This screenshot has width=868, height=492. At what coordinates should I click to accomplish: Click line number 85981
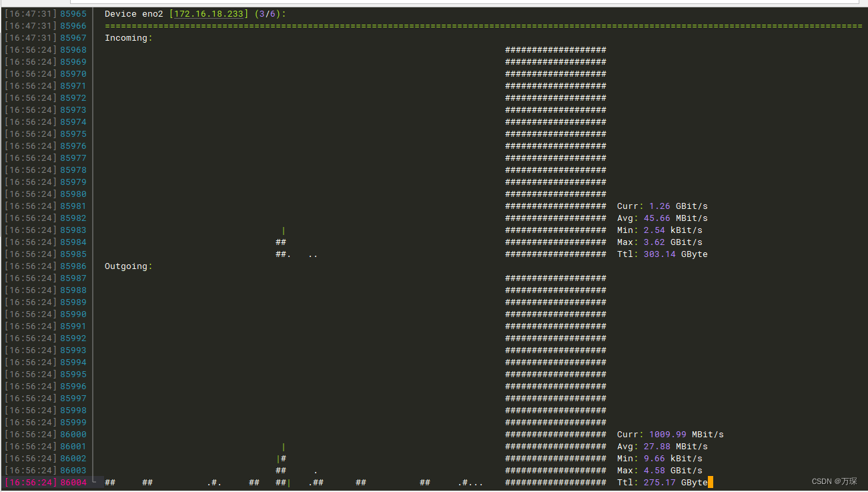point(73,206)
